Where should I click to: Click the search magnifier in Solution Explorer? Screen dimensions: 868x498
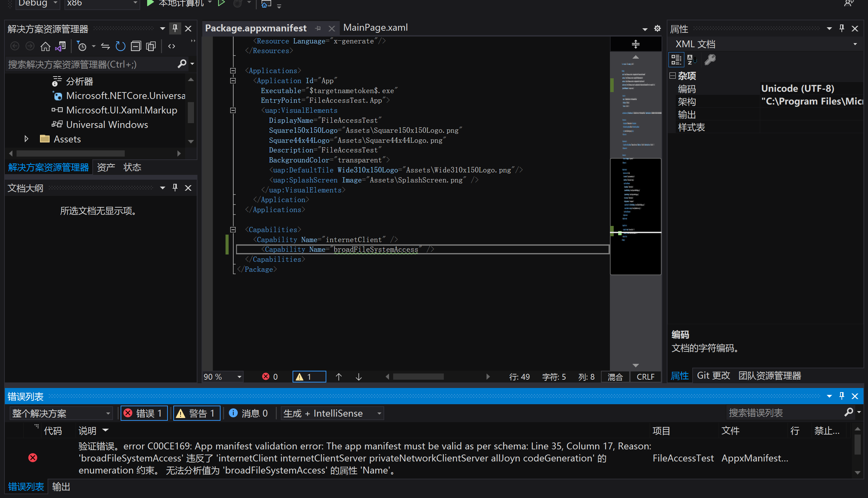182,64
